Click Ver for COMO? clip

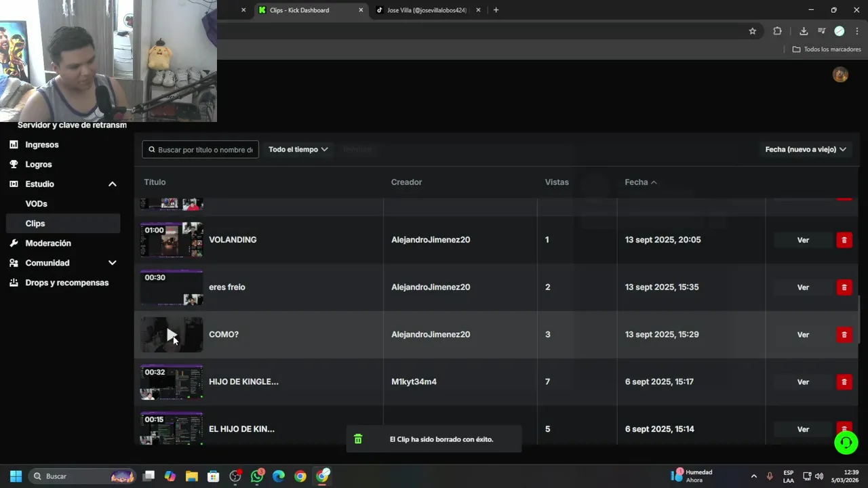tap(803, 335)
